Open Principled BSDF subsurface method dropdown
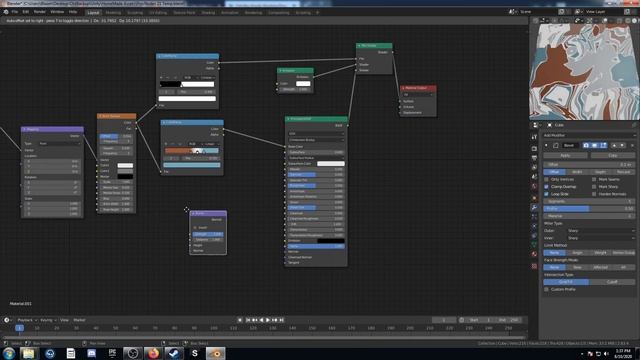The image size is (640, 360). tap(316, 140)
